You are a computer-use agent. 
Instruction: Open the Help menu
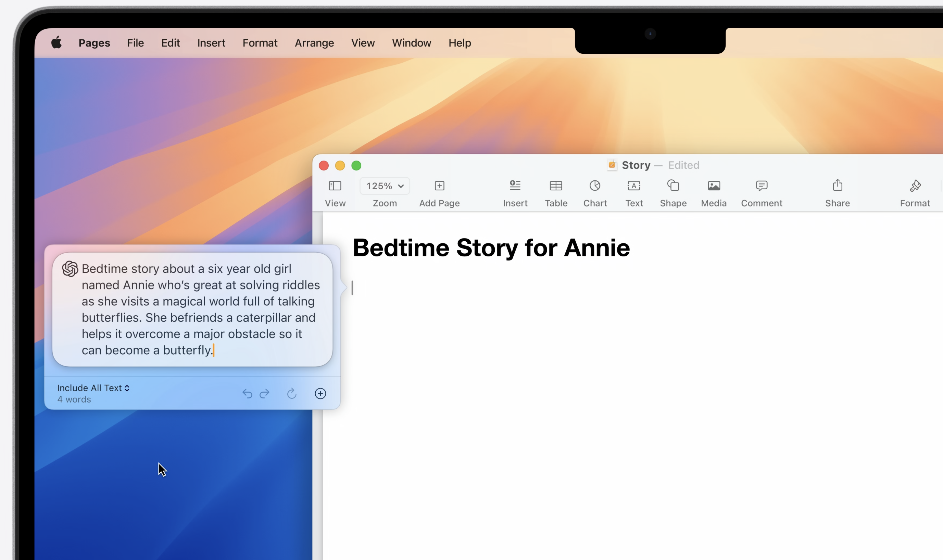(x=460, y=43)
